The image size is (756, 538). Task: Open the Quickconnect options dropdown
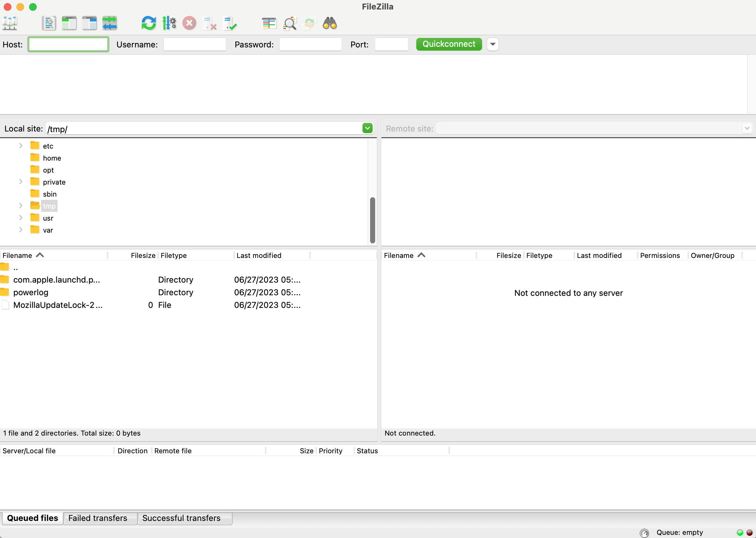(x=493, y=44)
